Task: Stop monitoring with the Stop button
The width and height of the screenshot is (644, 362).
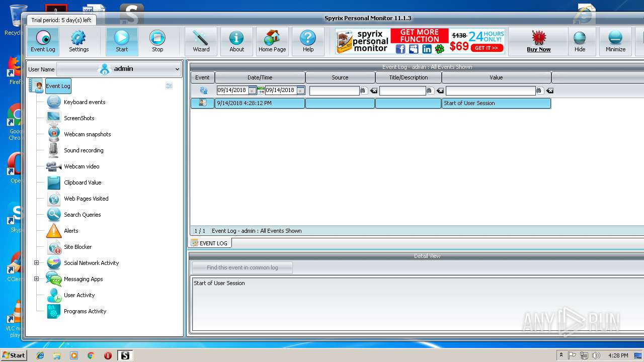Action: click(157, 41)
